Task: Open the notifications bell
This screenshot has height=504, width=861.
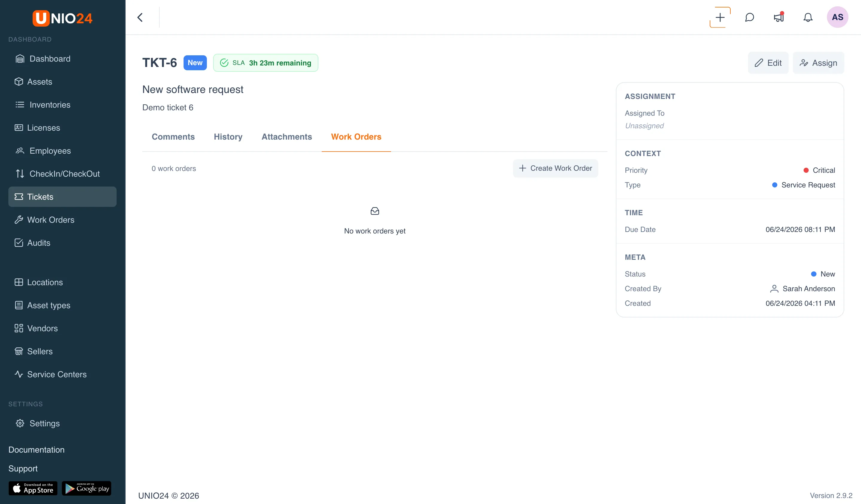Action: pyautogui.click(x=808, y=17)
